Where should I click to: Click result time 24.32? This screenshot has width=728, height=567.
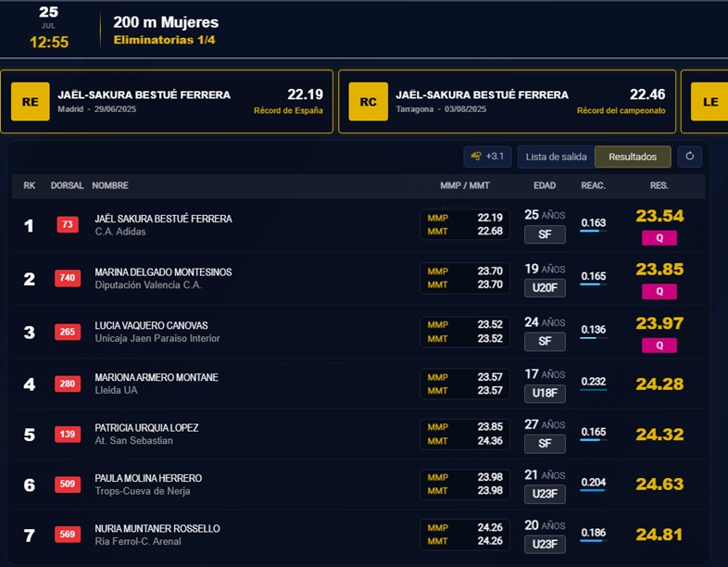(659, 435)
